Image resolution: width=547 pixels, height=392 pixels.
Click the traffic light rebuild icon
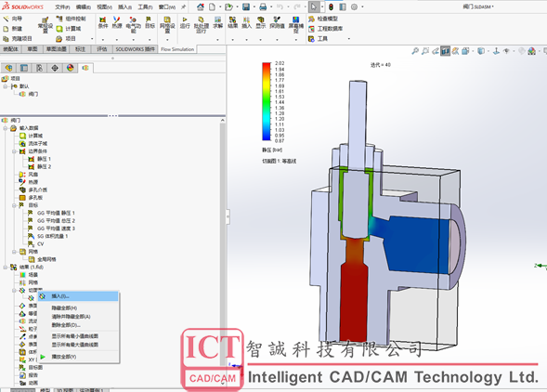(331, 7)
